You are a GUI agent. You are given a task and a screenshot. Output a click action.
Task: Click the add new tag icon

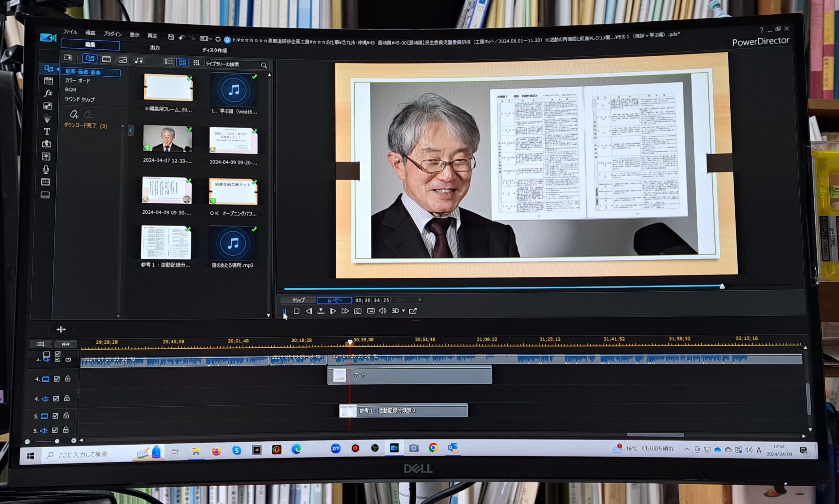[x=74, y=114]
